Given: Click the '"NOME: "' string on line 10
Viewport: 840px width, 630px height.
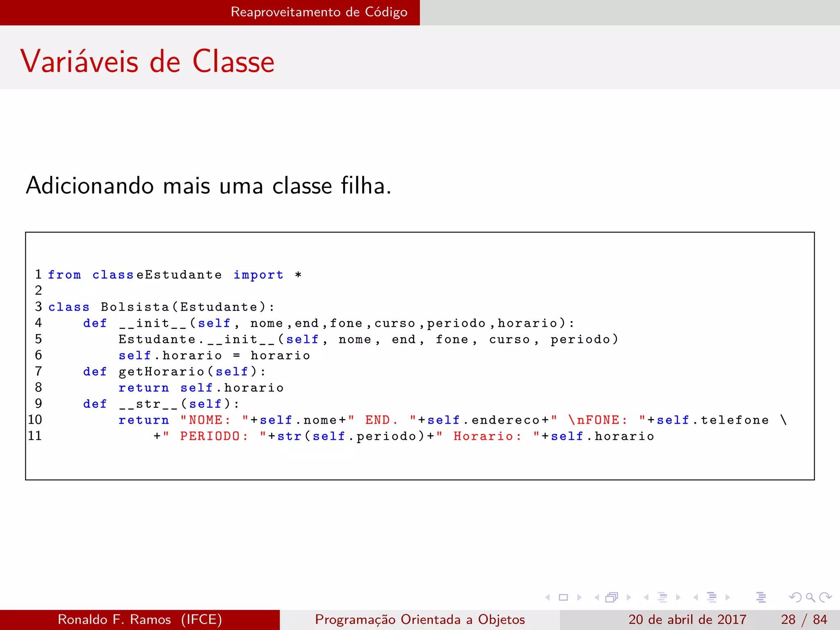Looking at the screenshot, I should [214, 420].
